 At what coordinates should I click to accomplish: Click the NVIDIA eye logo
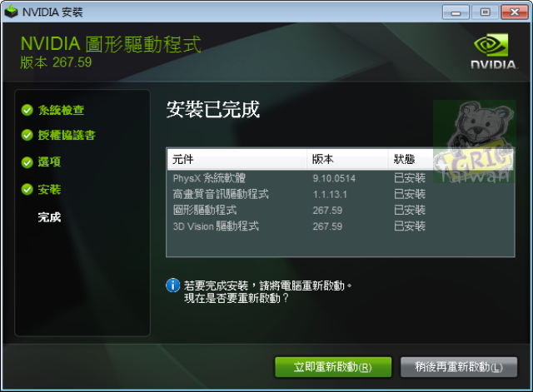click(491, 45)
